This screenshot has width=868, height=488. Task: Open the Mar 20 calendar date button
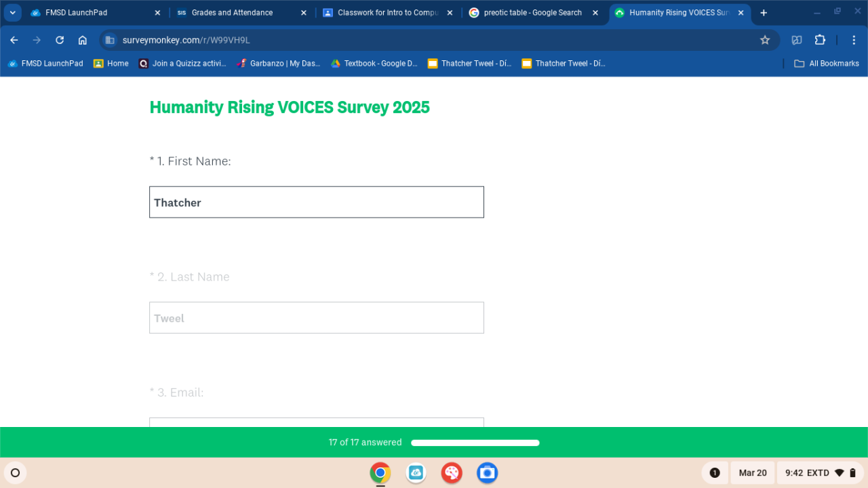click(x=753, y=472)
